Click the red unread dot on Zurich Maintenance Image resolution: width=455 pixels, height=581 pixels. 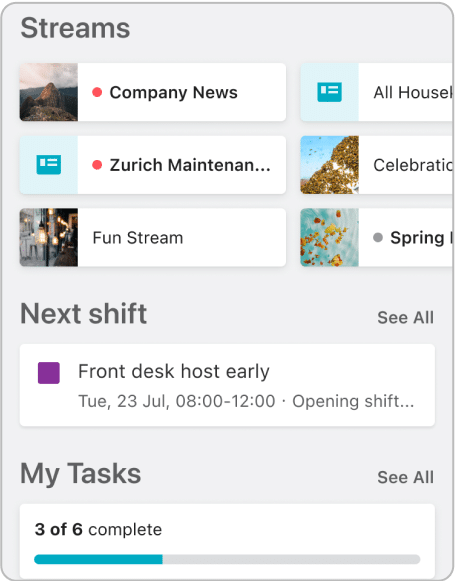[x=97, y=165]
